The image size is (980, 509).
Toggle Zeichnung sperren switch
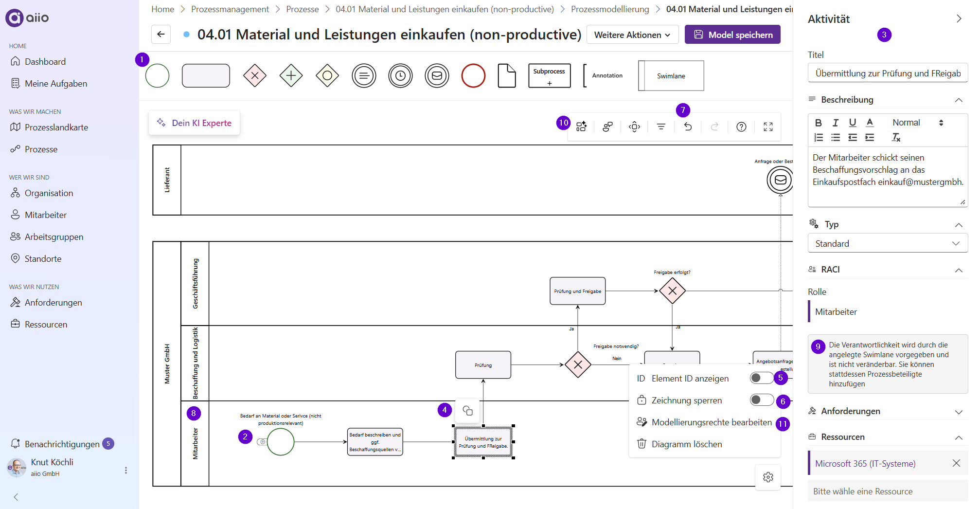point(762,400)
